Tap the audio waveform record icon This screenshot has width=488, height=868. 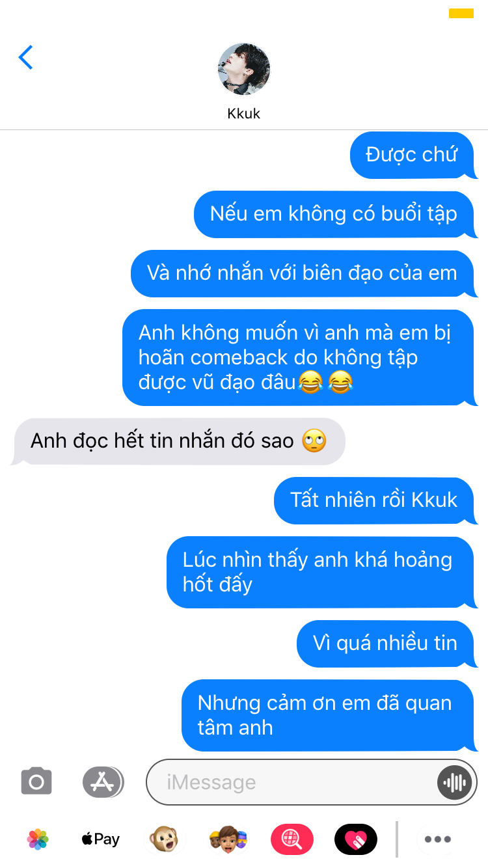[454, 782]
